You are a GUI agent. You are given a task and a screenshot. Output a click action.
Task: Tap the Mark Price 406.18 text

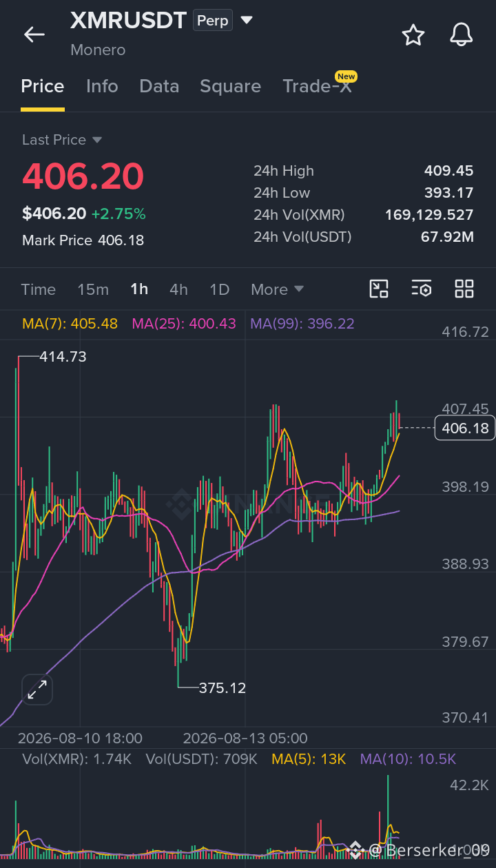point(83,240)
